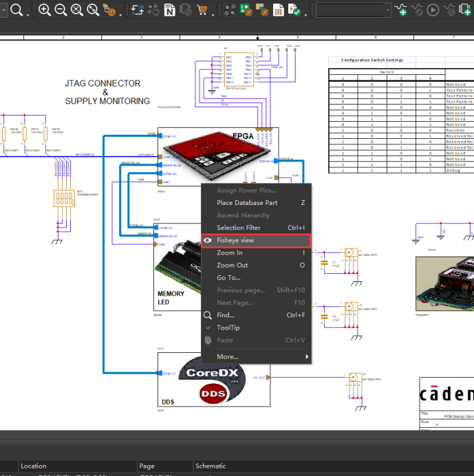The width and height of the screenshot is (474, 476).
Task: Open the dropdown arrow beside shopping cart
Action: pyautogui.click(x=213, y=14)
